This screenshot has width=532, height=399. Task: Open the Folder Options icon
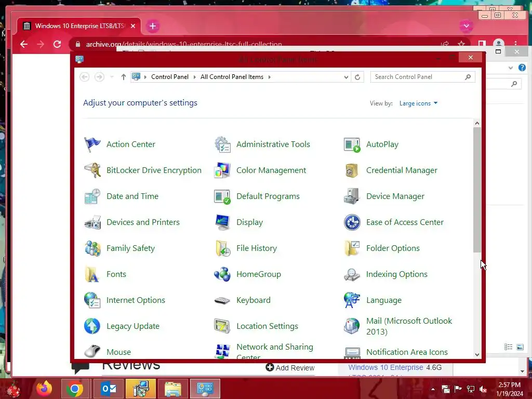click(x=352, y=248)
